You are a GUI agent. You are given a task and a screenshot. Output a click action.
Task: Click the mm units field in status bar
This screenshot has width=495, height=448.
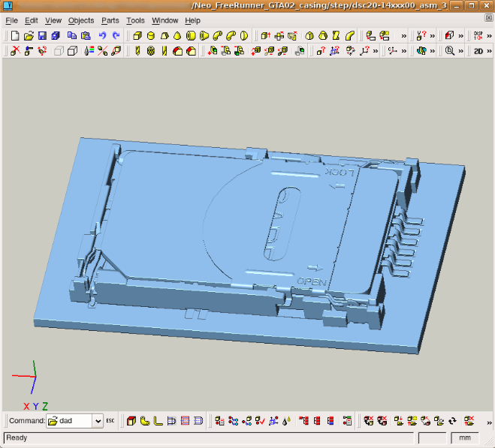click(464, 437)
